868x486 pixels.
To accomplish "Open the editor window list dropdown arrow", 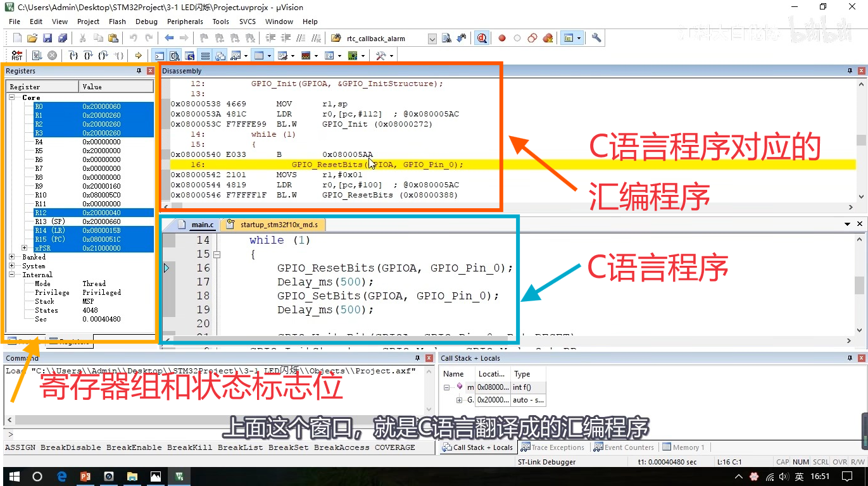I will click(x=848, y=224).
